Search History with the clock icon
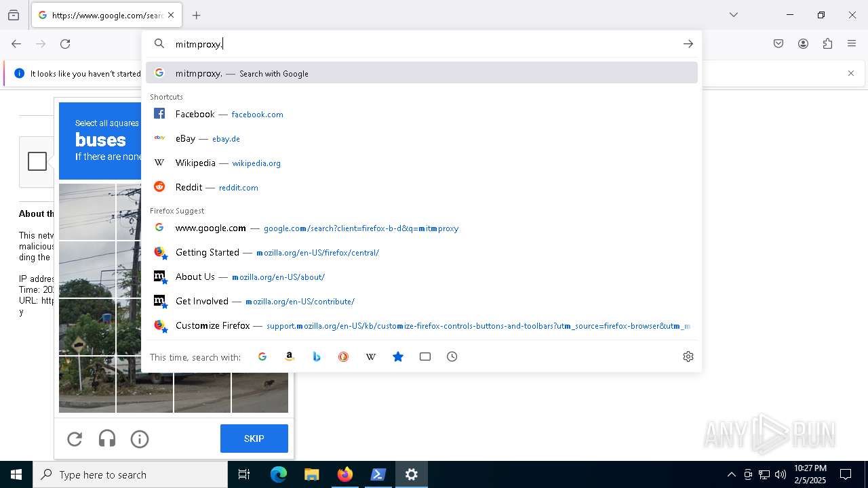 [x=452, y=357]
